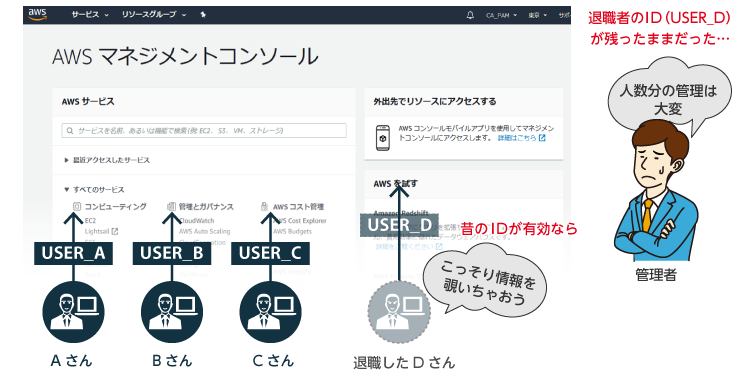Click the コンピューティング heading text
The image size is (750, 379).
[x=116, y=207]
